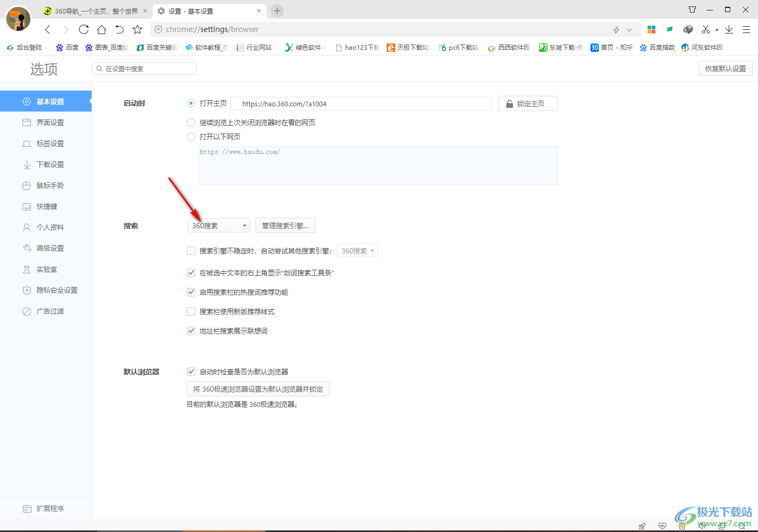Expand the screenshot tool arrow menu
Screen dimensions: 758x532
pos(717,30)
